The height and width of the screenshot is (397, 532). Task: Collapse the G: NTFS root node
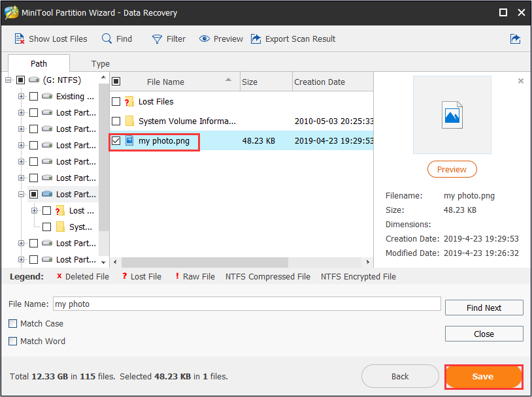(x=8, y=80)
